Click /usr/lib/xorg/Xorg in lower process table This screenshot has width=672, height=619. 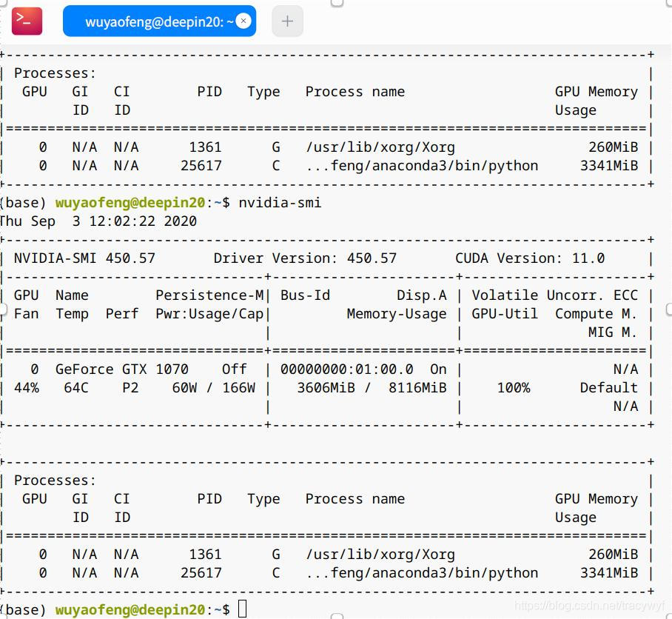380,555
